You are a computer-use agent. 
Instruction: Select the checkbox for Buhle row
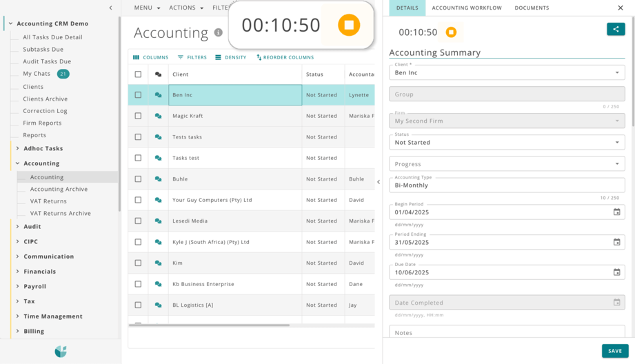[138, 179]
